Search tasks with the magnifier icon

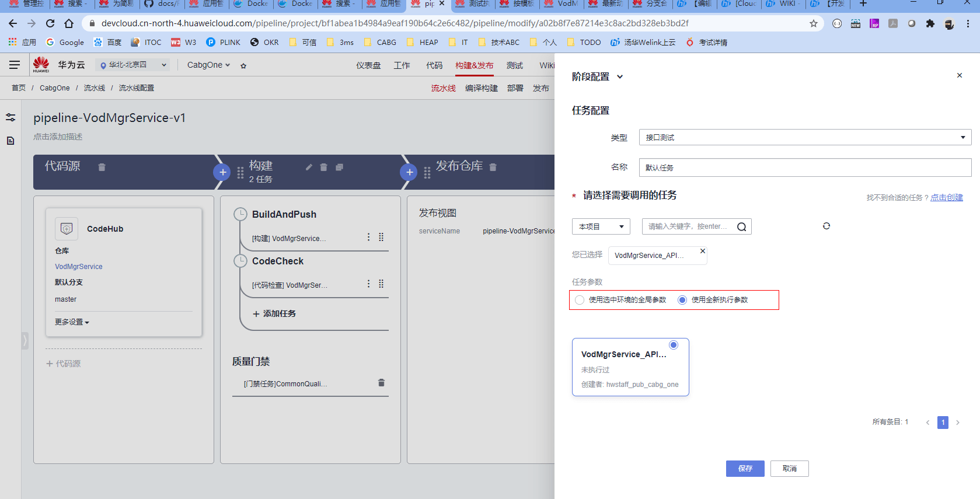pyautogui.click(x=741, y=227)
